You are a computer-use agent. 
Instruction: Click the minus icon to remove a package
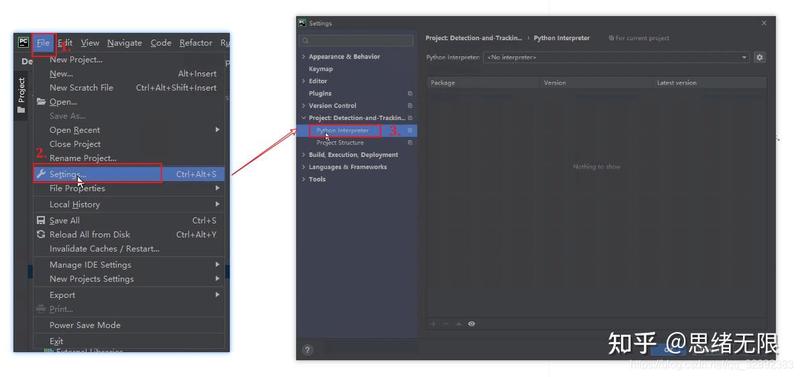(x=445, y=323)
